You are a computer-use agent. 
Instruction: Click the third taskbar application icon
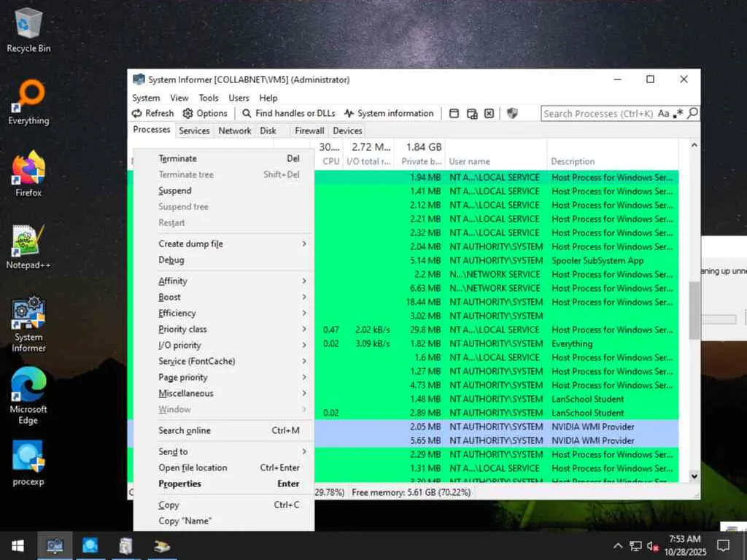tap(125, 545)
